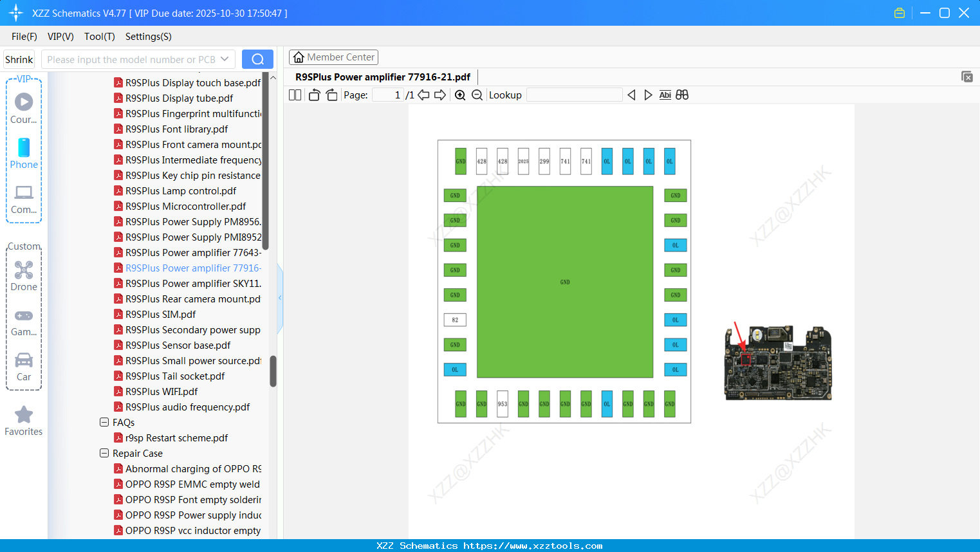Toggle two-page layout view icon
Viewport: 980px width, 552px height.
coord(295,95)
